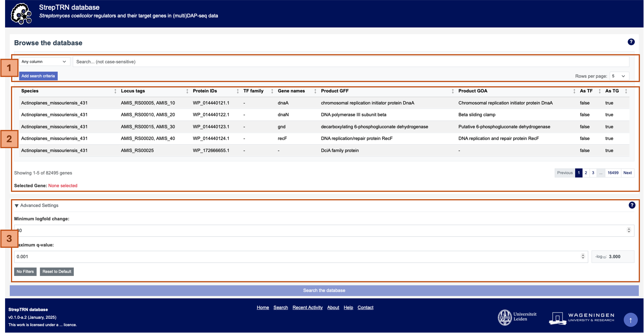Click the Universiteit Leiden logo
The height and width of the screenshot is (333, 644).
(517, 317)
